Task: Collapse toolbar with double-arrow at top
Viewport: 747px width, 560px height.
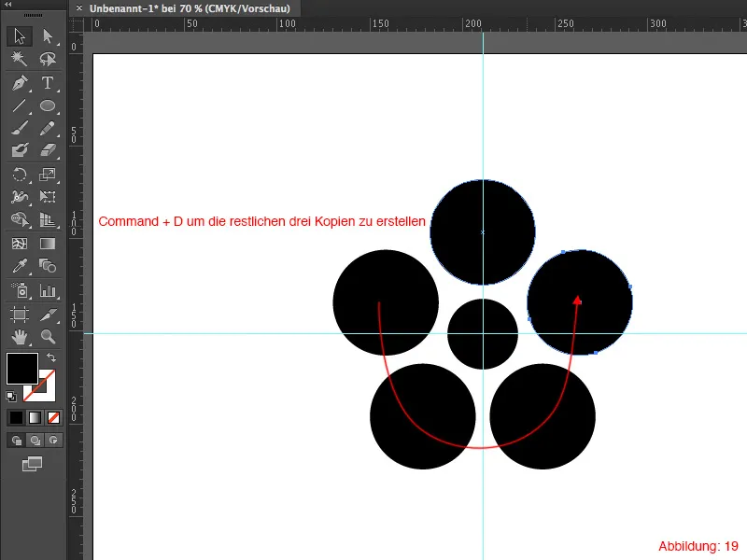Action: coord(7,4)
